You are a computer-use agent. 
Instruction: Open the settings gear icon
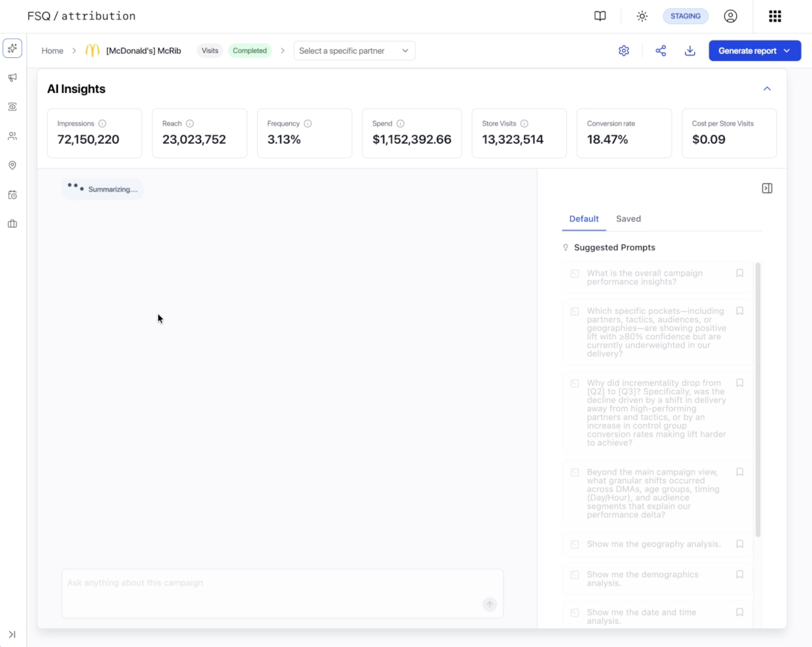click(x=624, y=51)
